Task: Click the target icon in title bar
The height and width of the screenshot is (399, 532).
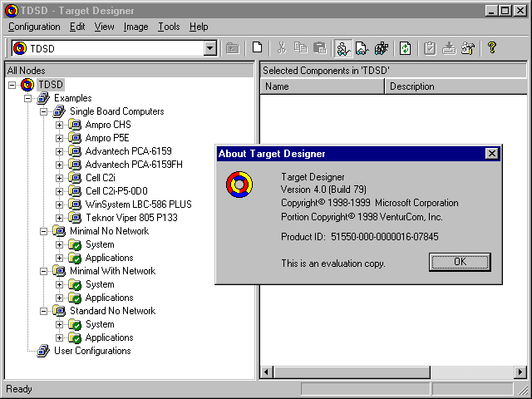Action: [12, 11]
